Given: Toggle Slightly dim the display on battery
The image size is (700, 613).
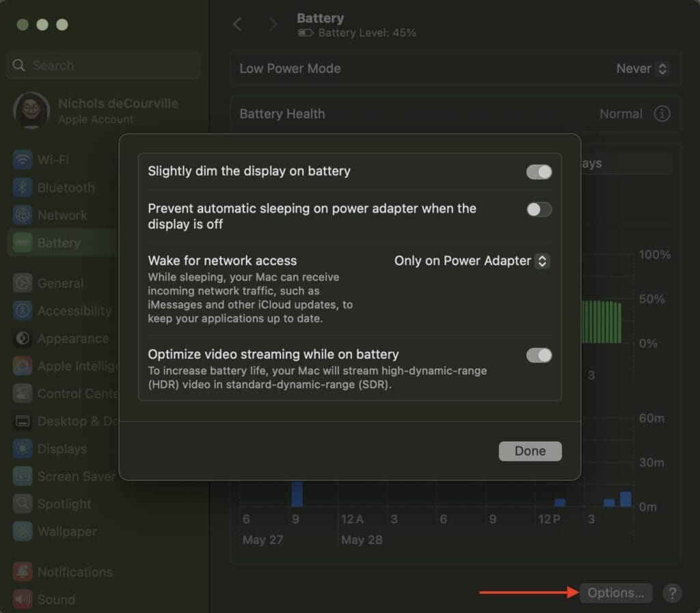Looking at the screenshot, I should pyautogui.click(x=539, y=172).
